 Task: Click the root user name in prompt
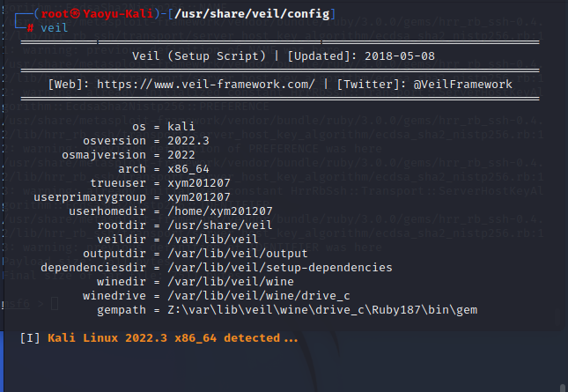coord(55,14)
